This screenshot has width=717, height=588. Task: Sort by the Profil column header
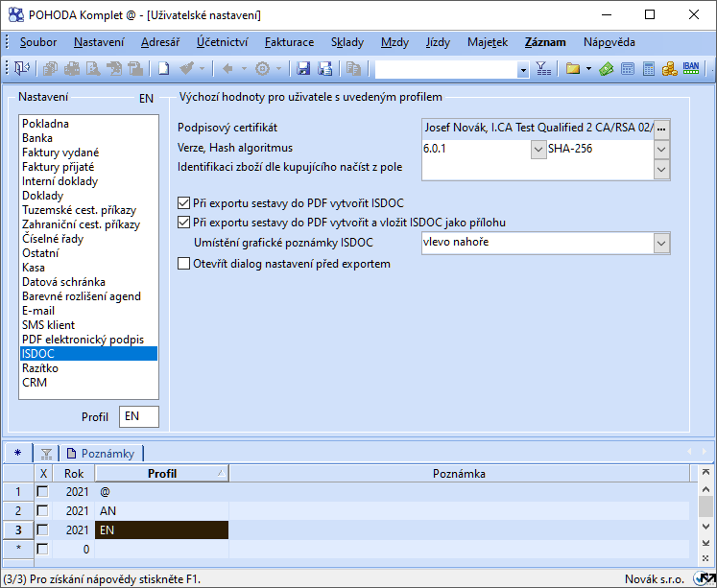pyautogui.click(x=162, y=473)
